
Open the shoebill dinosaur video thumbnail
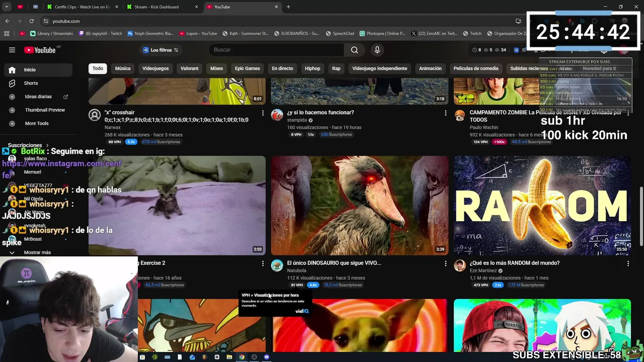tap(360, 205)
